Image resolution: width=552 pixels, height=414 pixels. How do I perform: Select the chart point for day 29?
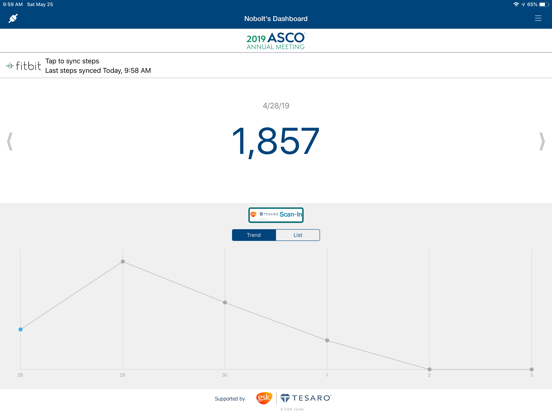coord(123,262)
